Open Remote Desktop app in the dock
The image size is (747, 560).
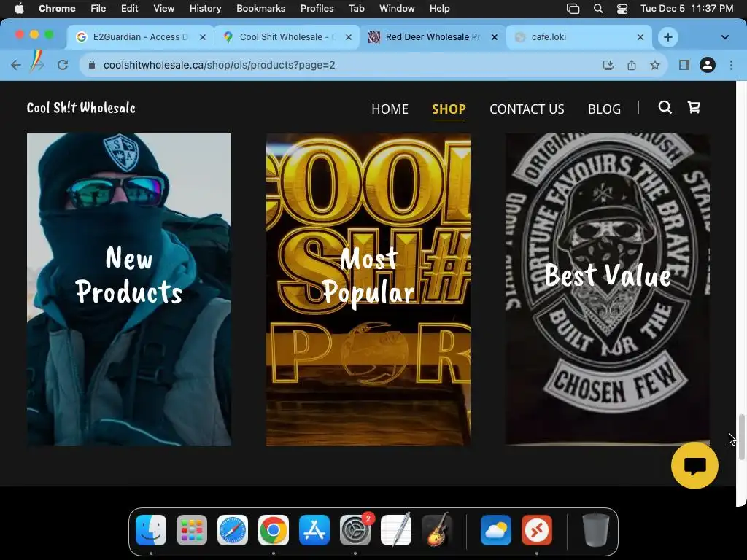pyautogui.click(x=537, y=530)
